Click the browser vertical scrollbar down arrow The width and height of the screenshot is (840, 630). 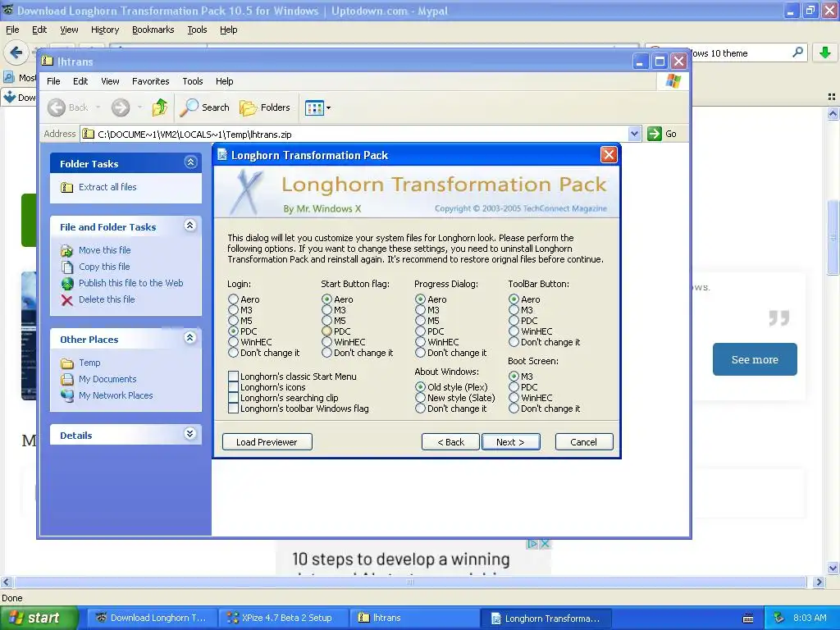[x=833, y=568]
